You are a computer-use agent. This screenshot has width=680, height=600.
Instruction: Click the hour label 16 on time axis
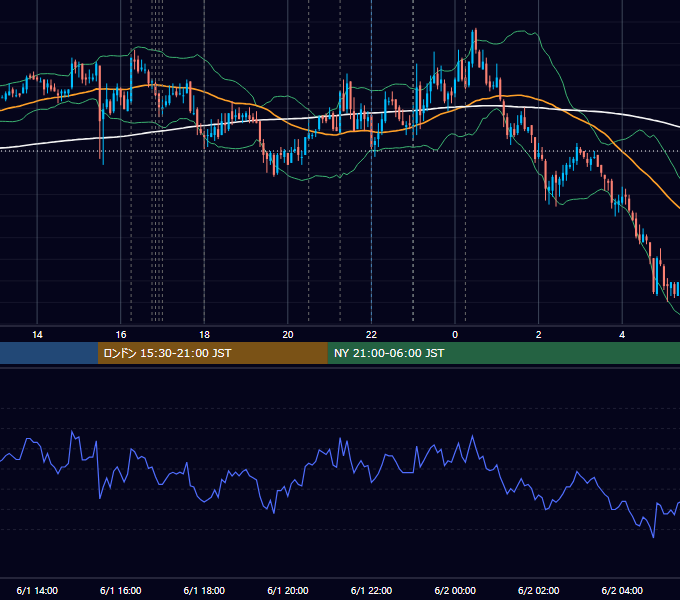tap(121, 335)
